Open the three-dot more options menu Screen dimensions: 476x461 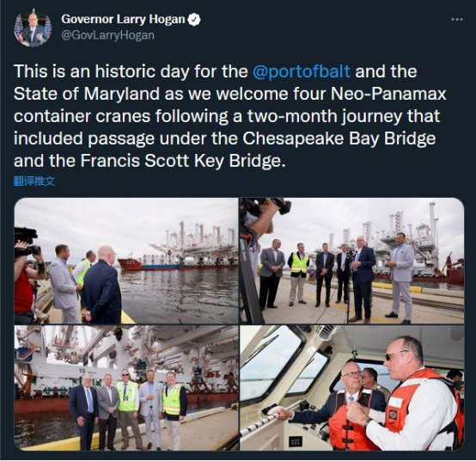pos(457,20)
